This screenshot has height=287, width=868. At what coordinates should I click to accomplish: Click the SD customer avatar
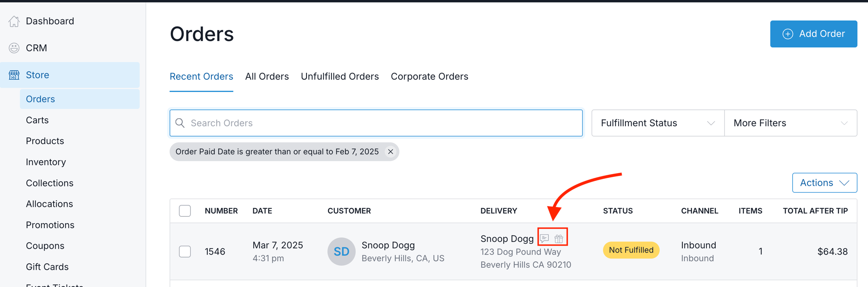(x=341, y=251)
